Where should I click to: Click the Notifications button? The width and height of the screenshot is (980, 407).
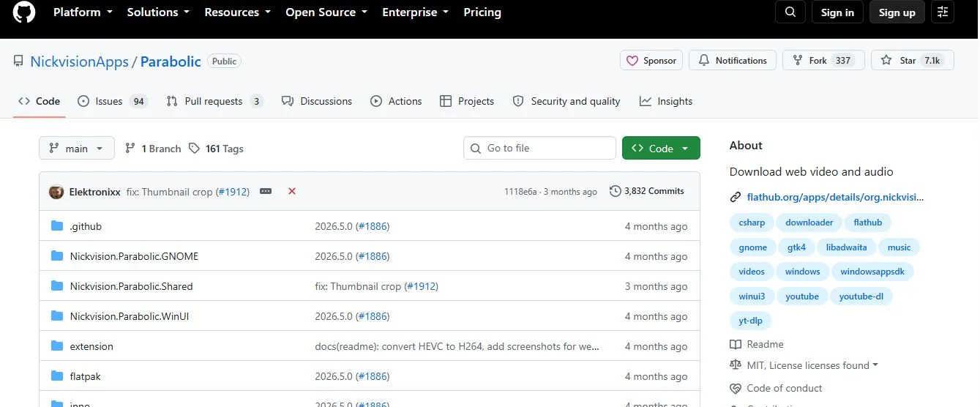click(733, 60)
